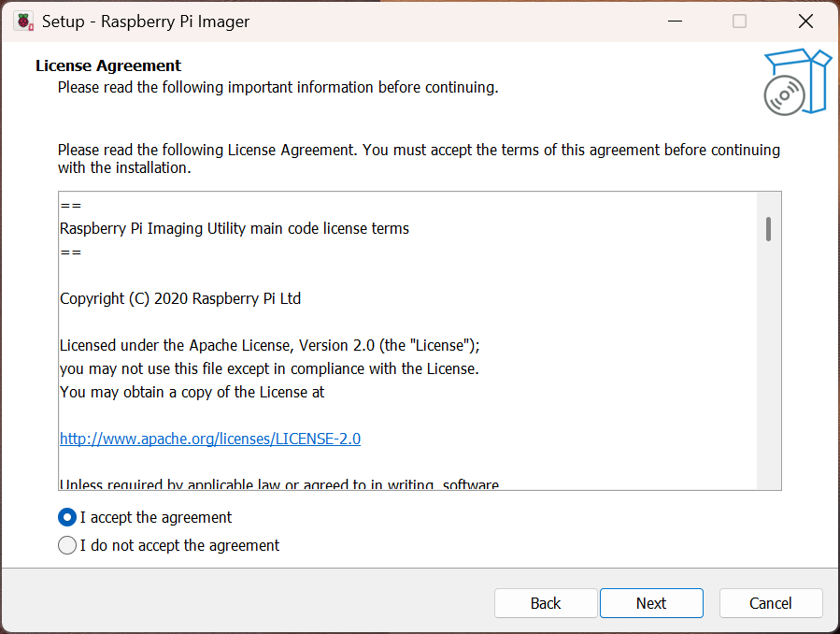Click the "Setup - Raspberry Pi Imager" title text
The width and height of the screenshot is (840, 634).
pyautogui.click(x=146, y=22)
